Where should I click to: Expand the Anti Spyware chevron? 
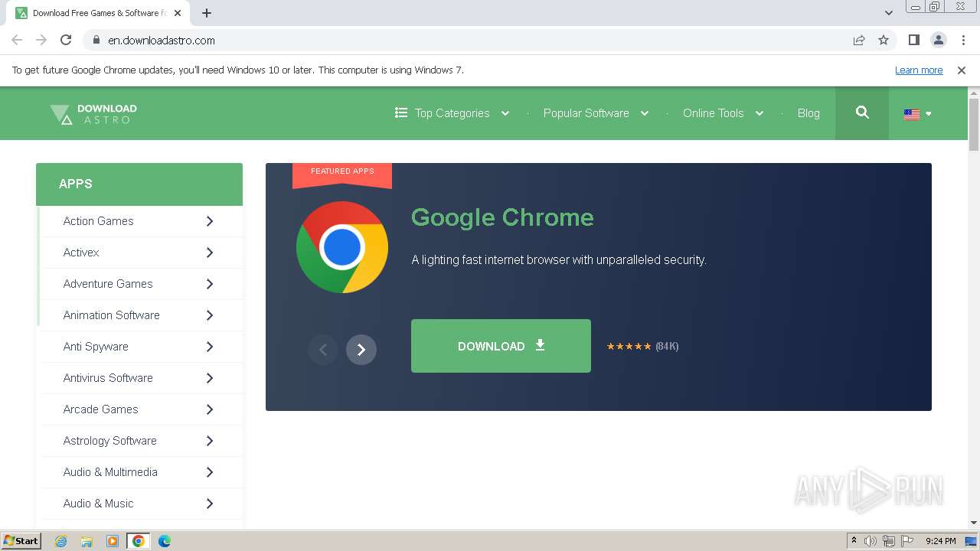point(210,347)
